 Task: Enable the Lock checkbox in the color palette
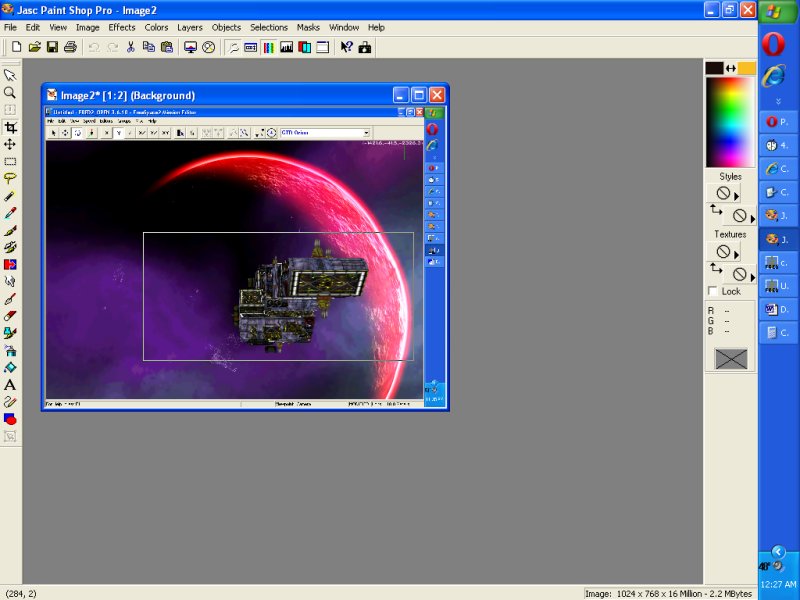[x=713, y=291]
